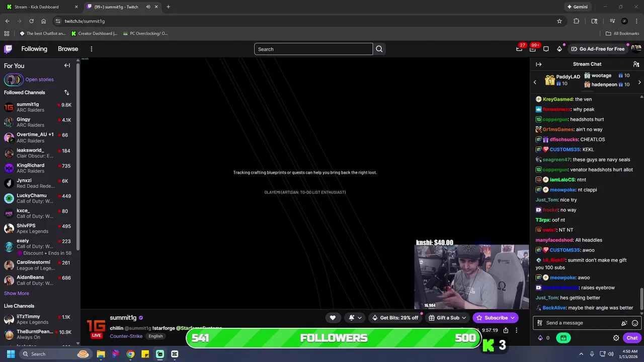Image resolution: width=644 pixels, height=362 pixels.
Task: Sort followed channels with the arrows icon
Action: pyautogui.click(x=66, y=93)
